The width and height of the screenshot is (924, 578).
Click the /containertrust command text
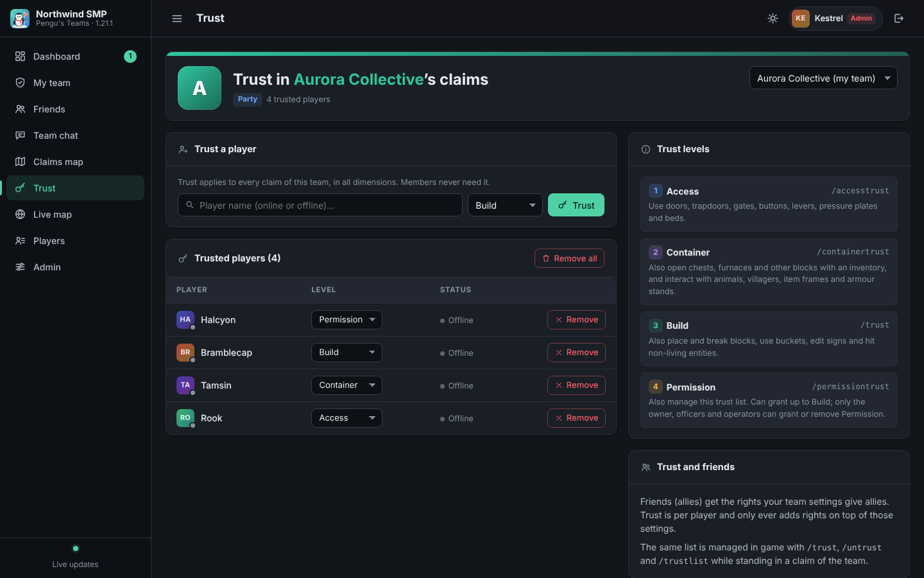click(x=853, y=252)
